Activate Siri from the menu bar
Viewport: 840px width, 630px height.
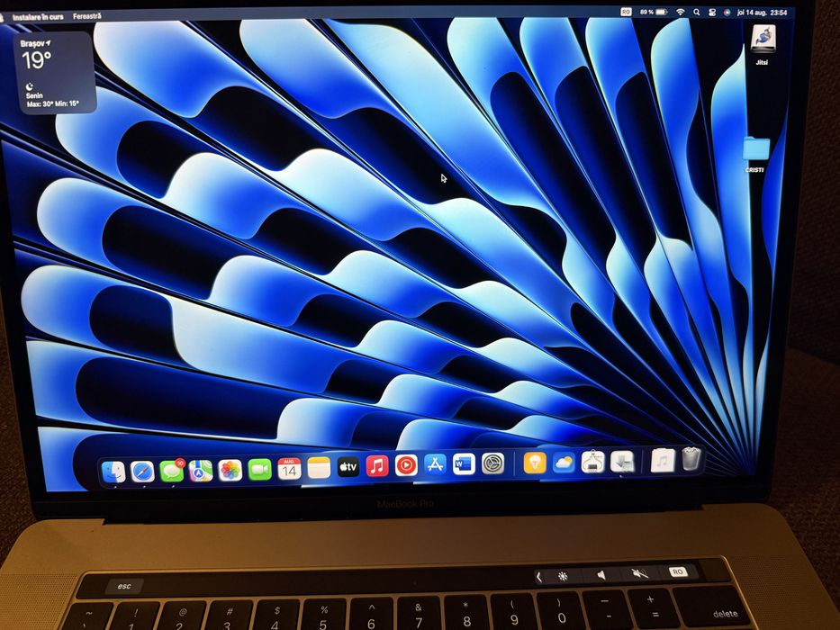click(727, 13)
